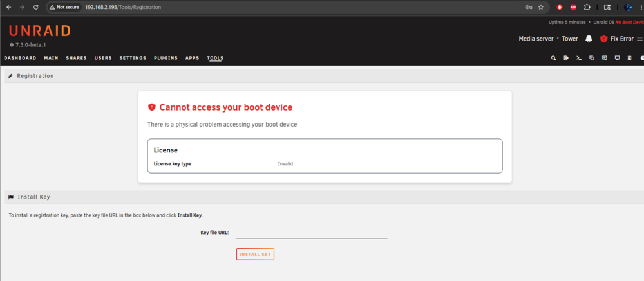Click the ABP Adblock Plus extension icon

pos(573,7)
